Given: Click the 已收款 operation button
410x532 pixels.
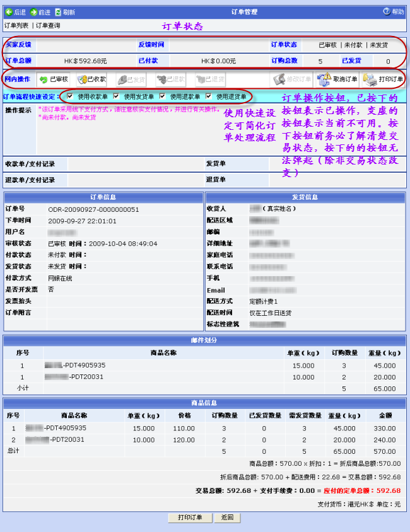Looking at the screenshot, I should [x=91, y=79].
